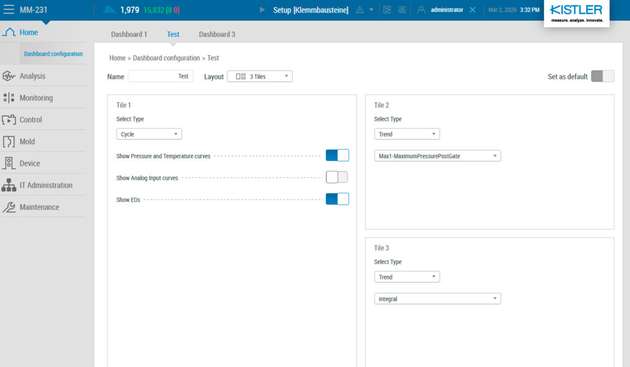Screen dimensions: 630x367
Task: Open the Max1-MaximumPressurePostGate dropdown
Action: [x=438, y=156]
